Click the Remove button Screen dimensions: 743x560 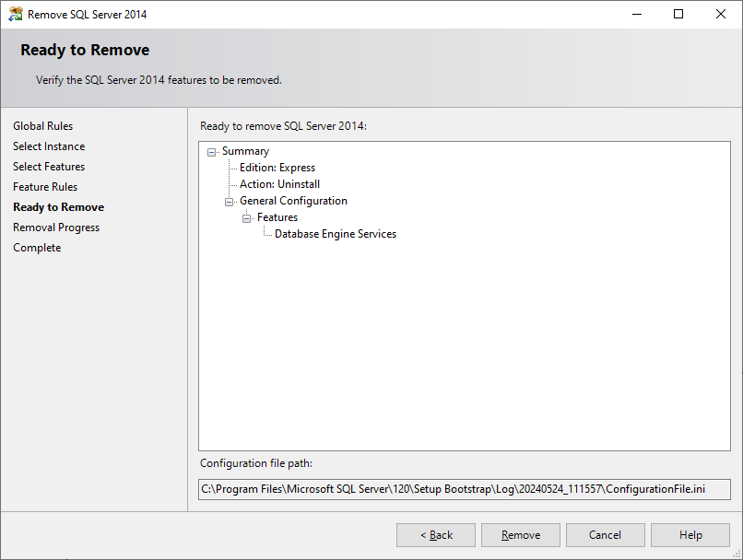[520, 535]
